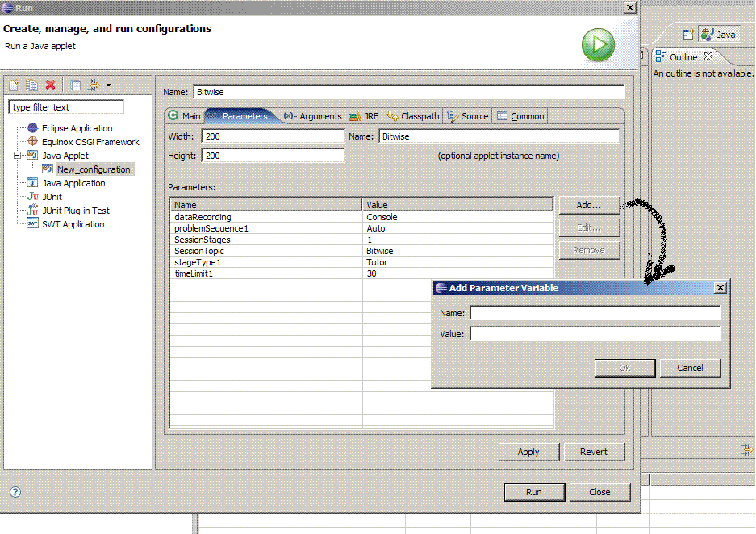The width and height of the screenshot is (756, 534).
Task: Click the configuration Name field at top
Action: [x=408, y=92]
